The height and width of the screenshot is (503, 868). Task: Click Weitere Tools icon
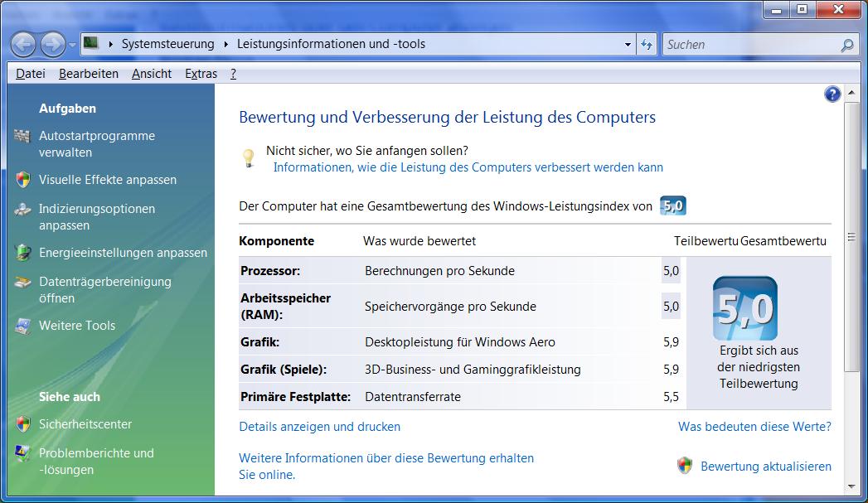pyautogui.click(x=22, y=326)
